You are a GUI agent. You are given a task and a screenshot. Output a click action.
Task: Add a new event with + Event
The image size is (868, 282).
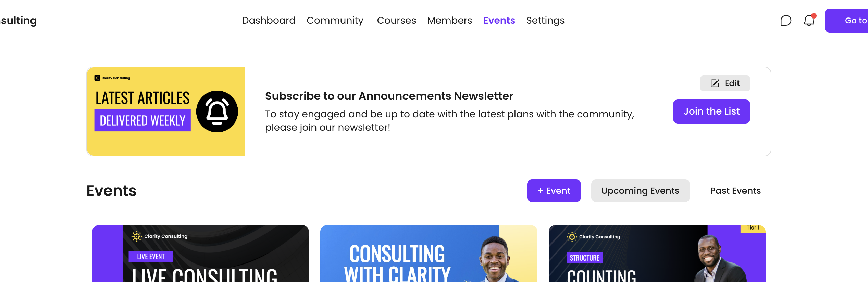click(x=554, y=191)
